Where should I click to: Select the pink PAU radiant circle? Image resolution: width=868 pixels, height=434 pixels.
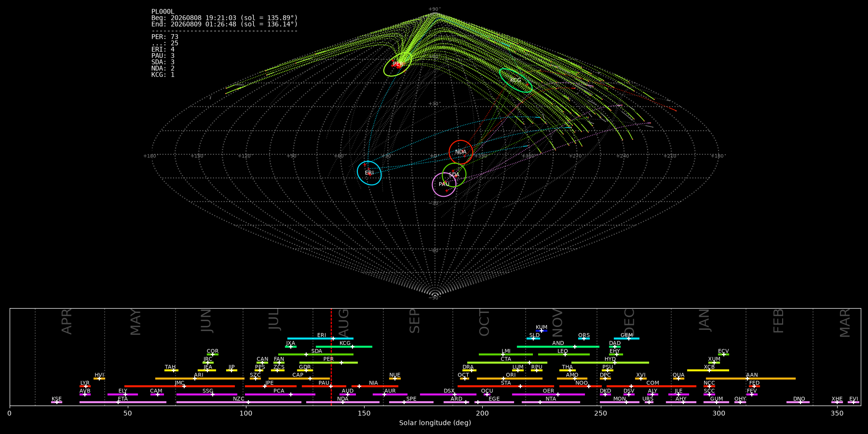pos(444,184)
